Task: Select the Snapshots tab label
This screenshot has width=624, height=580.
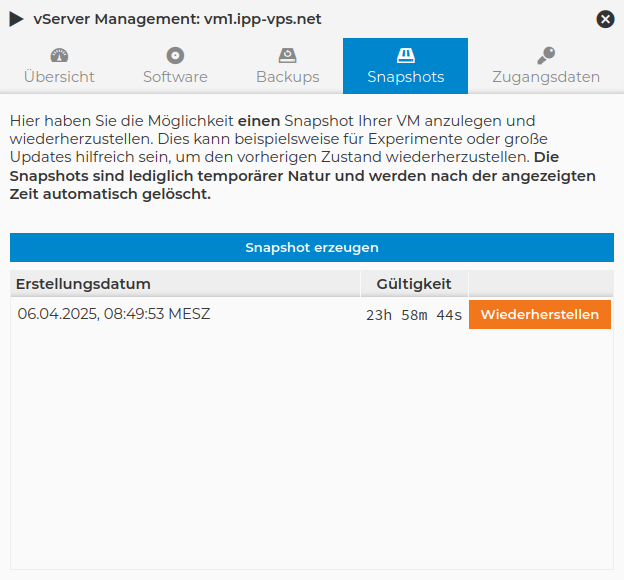Action: pyautogui.click(x=405, y=77)
